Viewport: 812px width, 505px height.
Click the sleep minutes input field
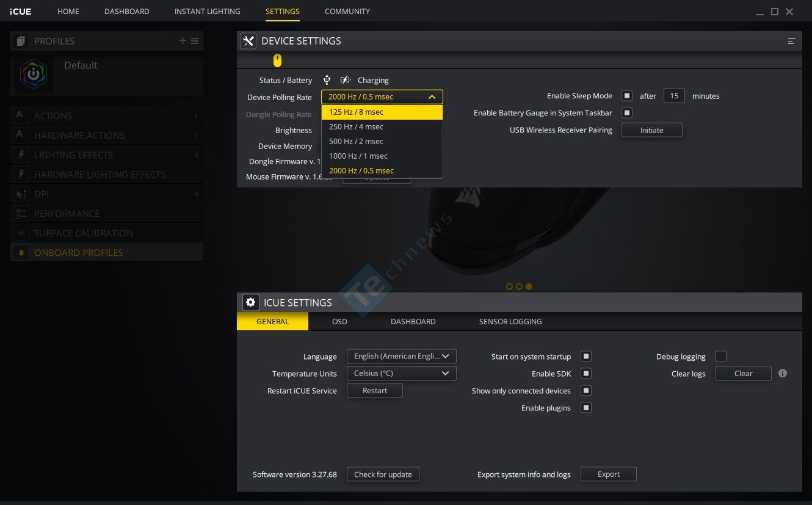[674, 96]
